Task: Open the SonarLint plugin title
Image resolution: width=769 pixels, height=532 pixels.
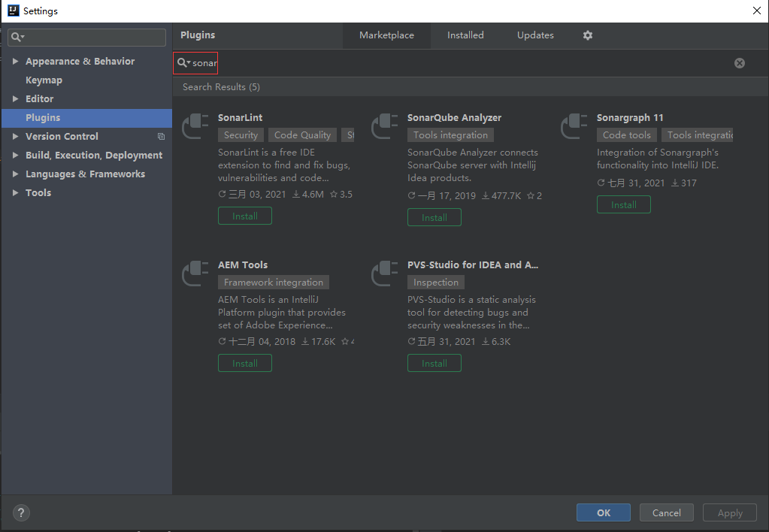Action: point(241,118)
